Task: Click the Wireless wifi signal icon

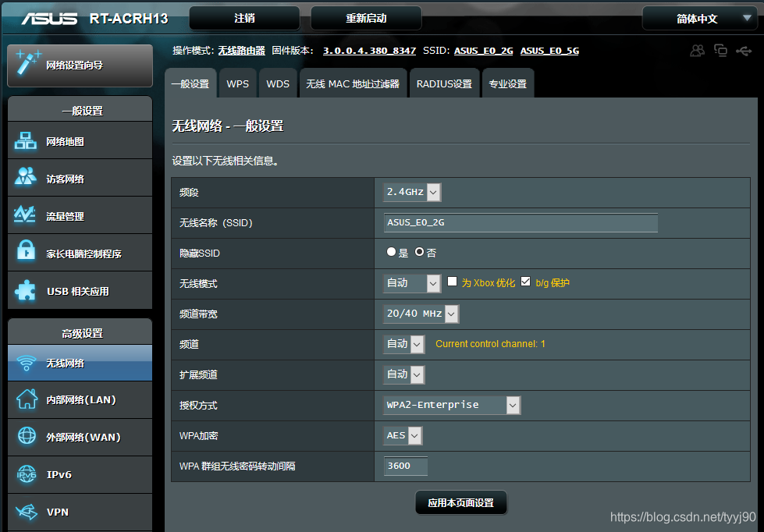Action: (27, 363)
